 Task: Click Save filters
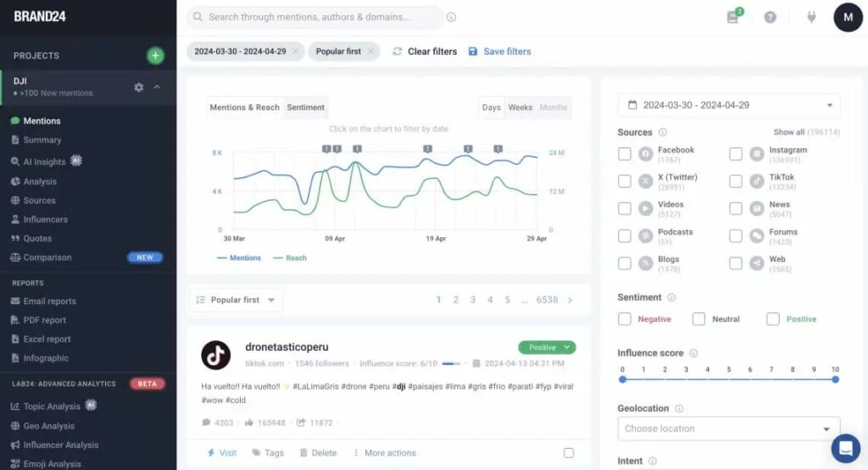[500, 52]
